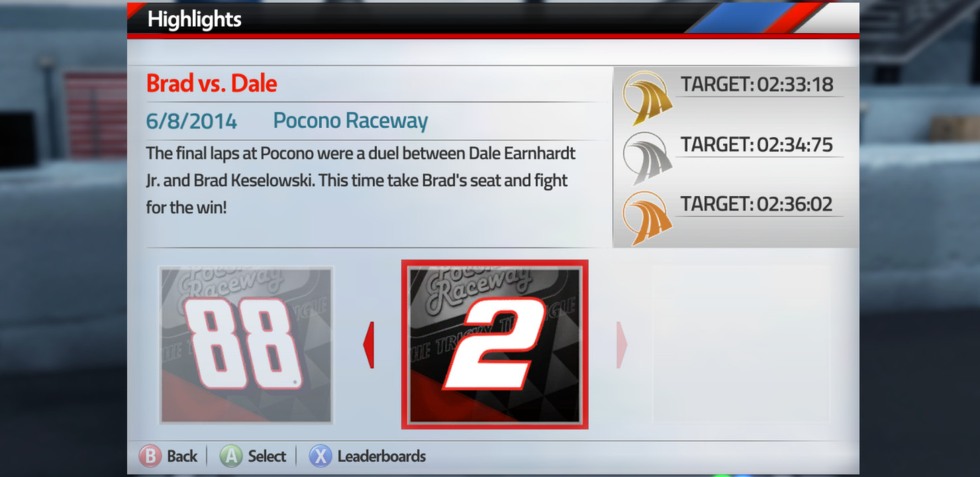The height and width of the screenshot is (477, 980).
Task: Click the Brad vs. Dale title
Action: (211, 83)
